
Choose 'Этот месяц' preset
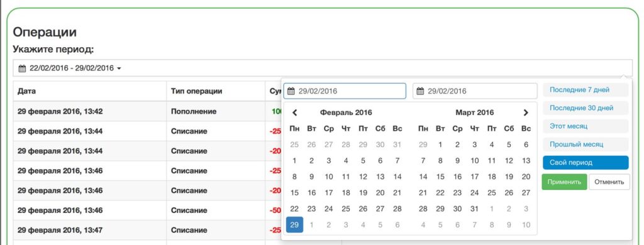click(586, 126)
